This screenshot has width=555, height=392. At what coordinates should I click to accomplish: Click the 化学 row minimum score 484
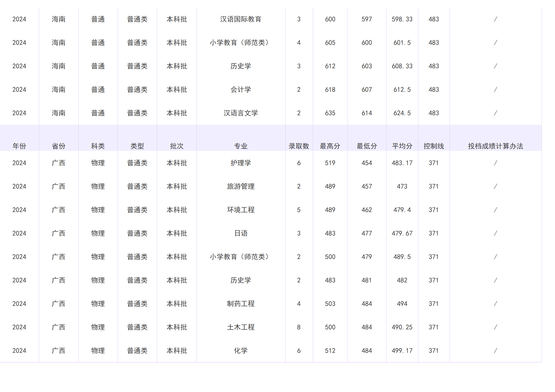[x=367, y=350]
